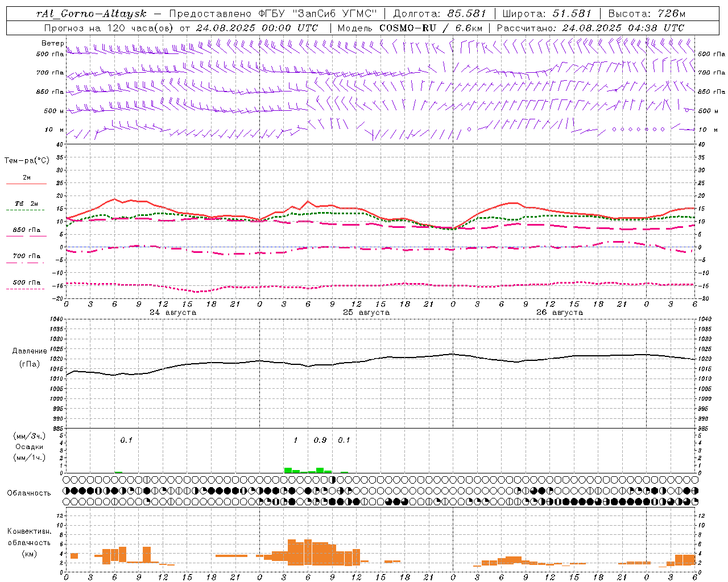The width and height of the screenshot is (728, 582).
Task: Click the 0.9 precipitation value
Action: 320,440
